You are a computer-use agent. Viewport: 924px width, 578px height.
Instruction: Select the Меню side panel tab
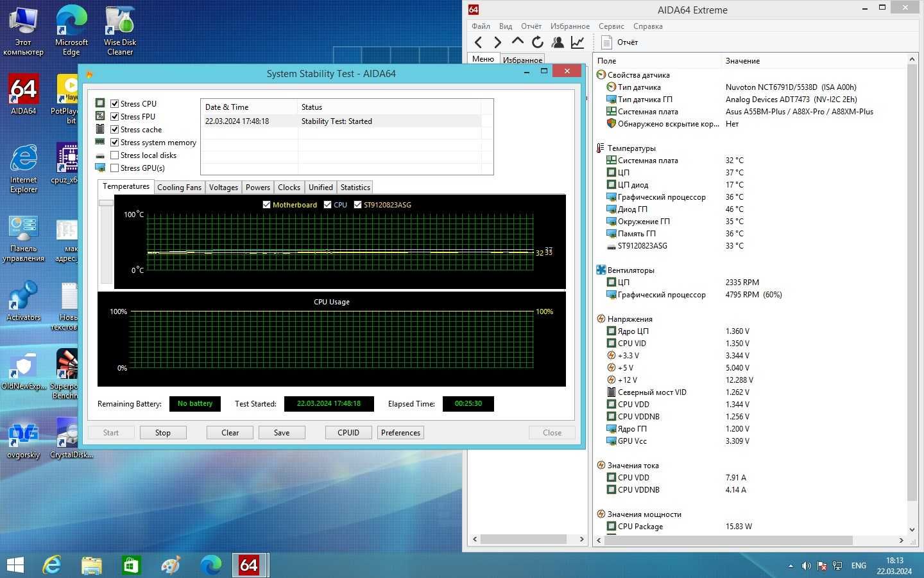coord(483,59)
